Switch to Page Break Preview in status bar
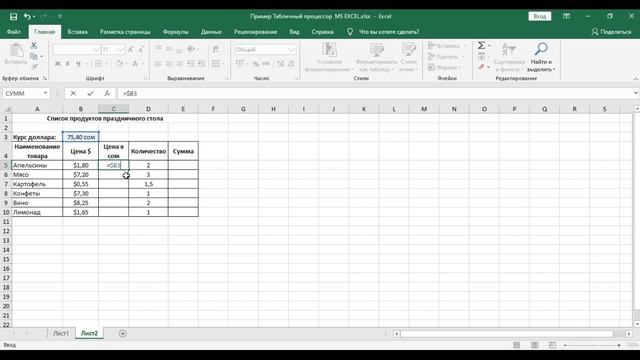Viewport: 640px width, 360px height. coord(552,345)
